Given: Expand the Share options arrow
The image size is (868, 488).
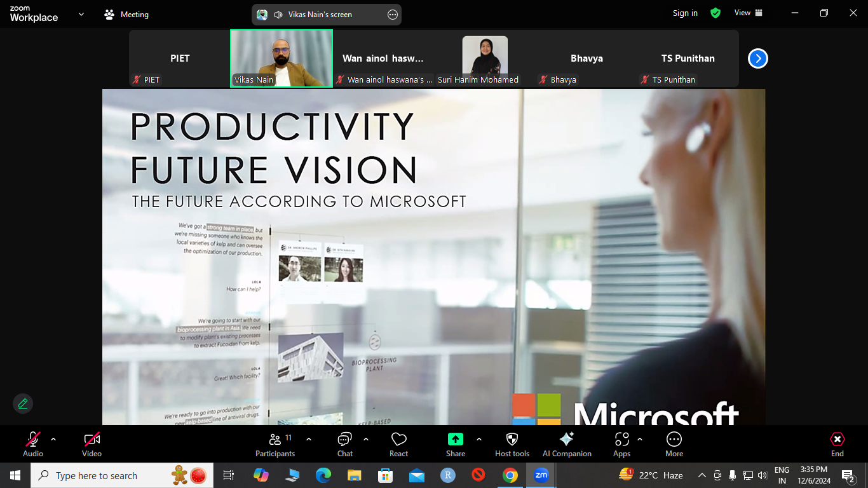Looking at the screenshot, I should click(x=479, y=439).
